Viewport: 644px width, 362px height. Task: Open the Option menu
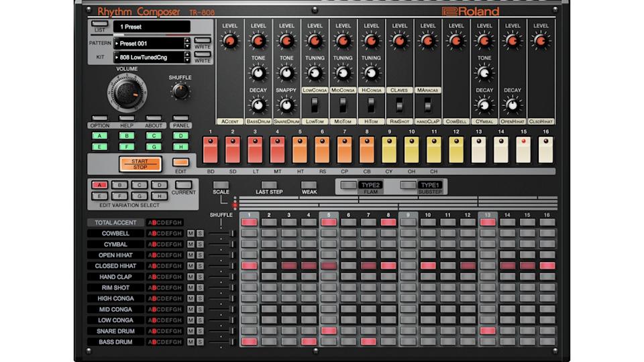99,119
